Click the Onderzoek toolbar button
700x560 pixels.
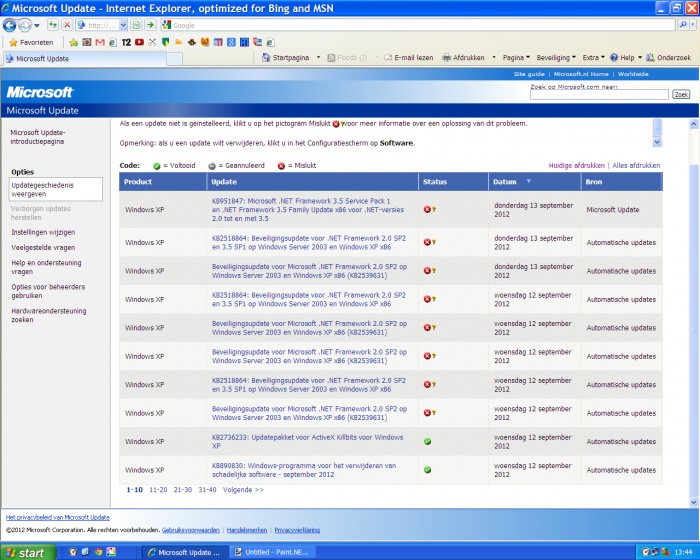[669, 58]
